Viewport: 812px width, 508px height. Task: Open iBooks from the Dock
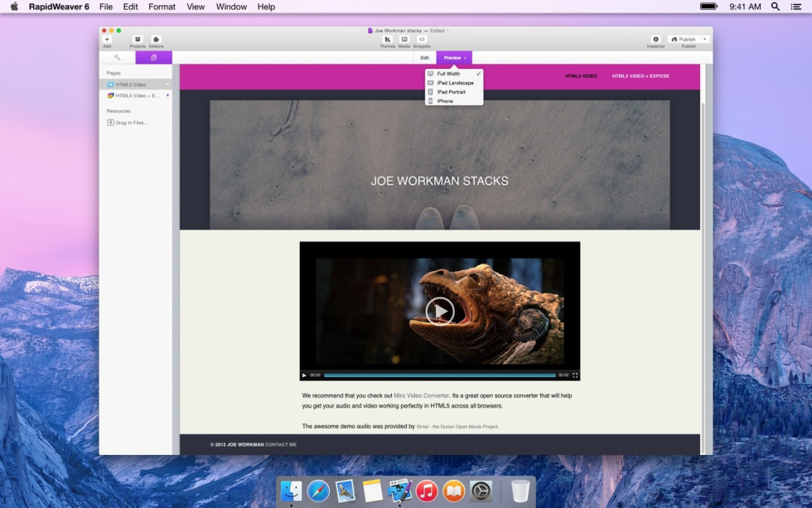[x=454, y=491]
